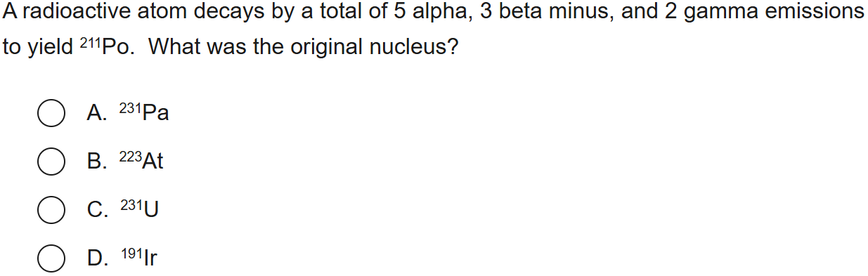Click the letter D. option marker

click(98, 258)
